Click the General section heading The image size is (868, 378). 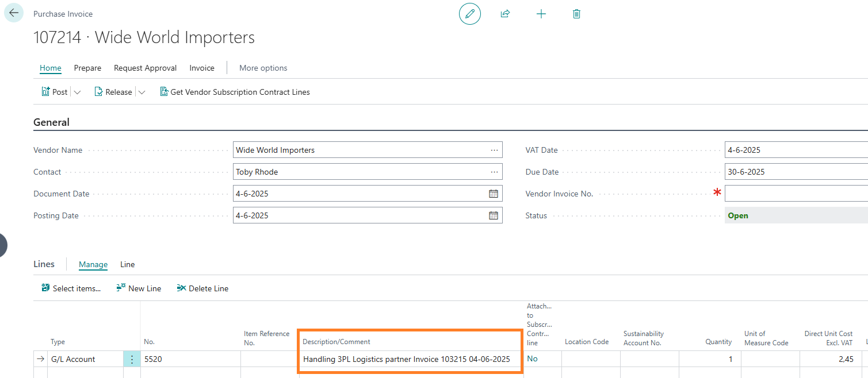click(51, 122)
